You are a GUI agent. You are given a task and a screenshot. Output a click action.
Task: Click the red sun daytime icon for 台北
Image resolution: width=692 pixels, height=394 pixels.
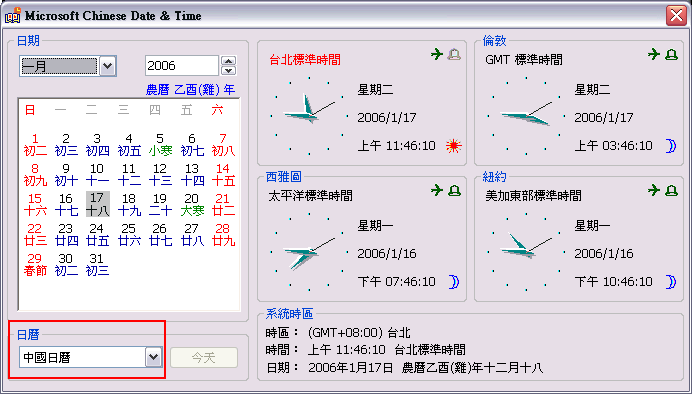tap(453, 146)
